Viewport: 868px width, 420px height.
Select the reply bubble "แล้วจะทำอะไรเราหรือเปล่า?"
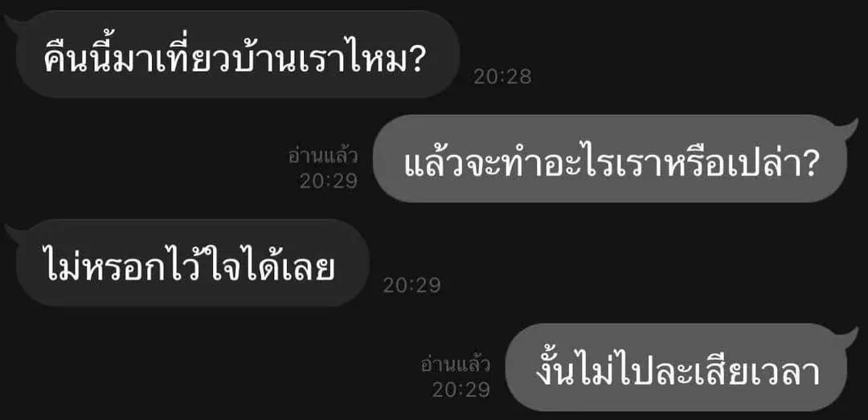(609, 159)
